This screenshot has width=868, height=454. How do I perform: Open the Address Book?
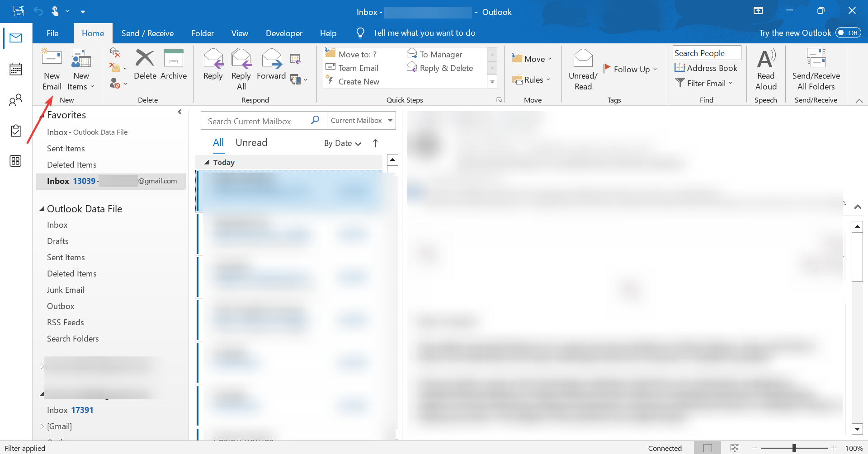coord(706,68)
